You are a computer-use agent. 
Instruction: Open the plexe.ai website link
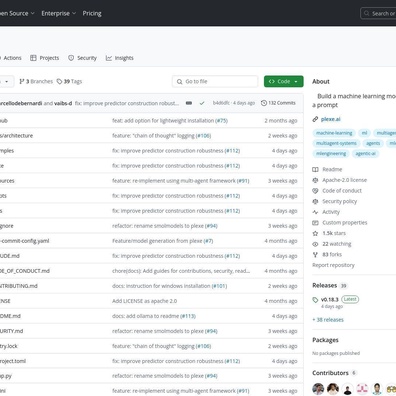click(331, 119)
